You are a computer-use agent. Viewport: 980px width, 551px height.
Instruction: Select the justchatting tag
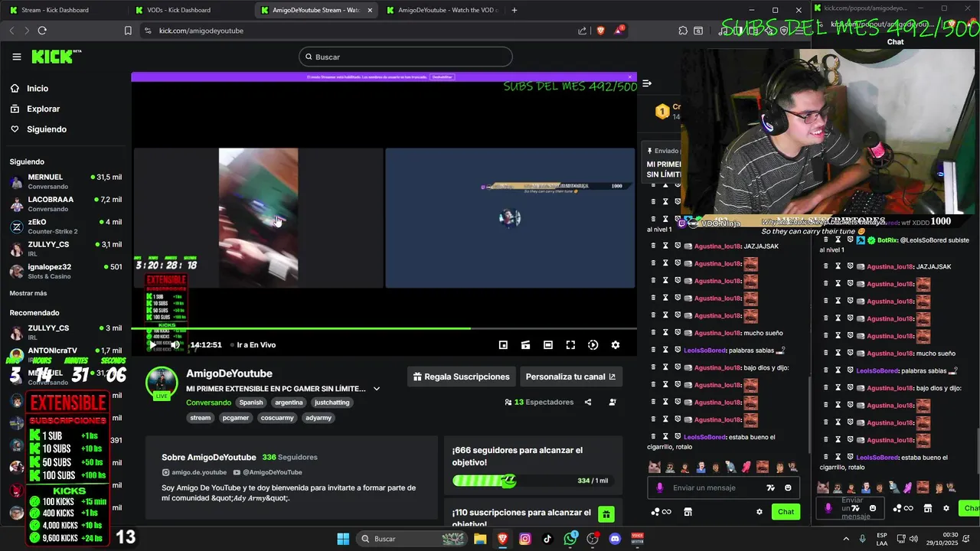[x=332, y=403]
